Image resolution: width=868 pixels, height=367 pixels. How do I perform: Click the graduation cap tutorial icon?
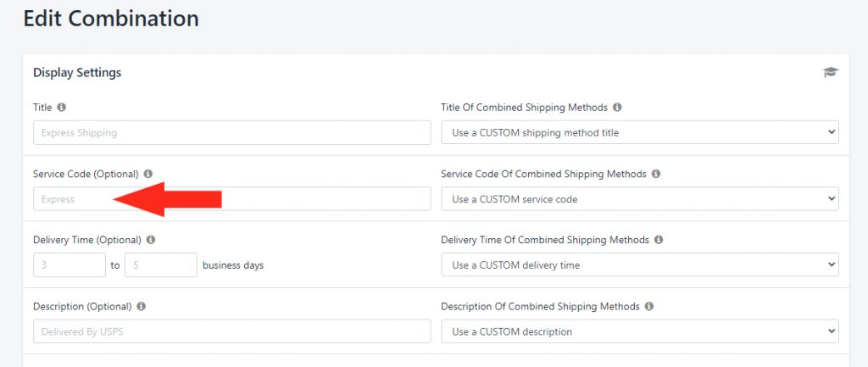click(830, 73)
